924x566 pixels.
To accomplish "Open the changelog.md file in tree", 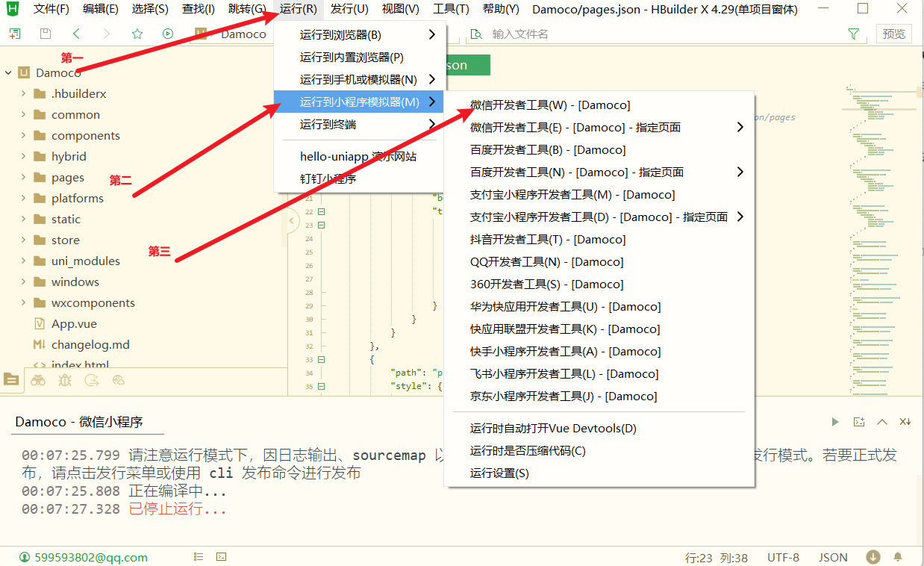I will pyautogui.click(x=90, y=345).
